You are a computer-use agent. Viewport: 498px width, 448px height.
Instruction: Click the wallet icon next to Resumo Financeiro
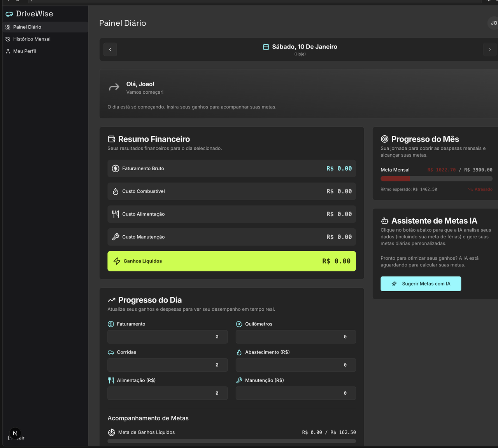click(x=111, y=139)
